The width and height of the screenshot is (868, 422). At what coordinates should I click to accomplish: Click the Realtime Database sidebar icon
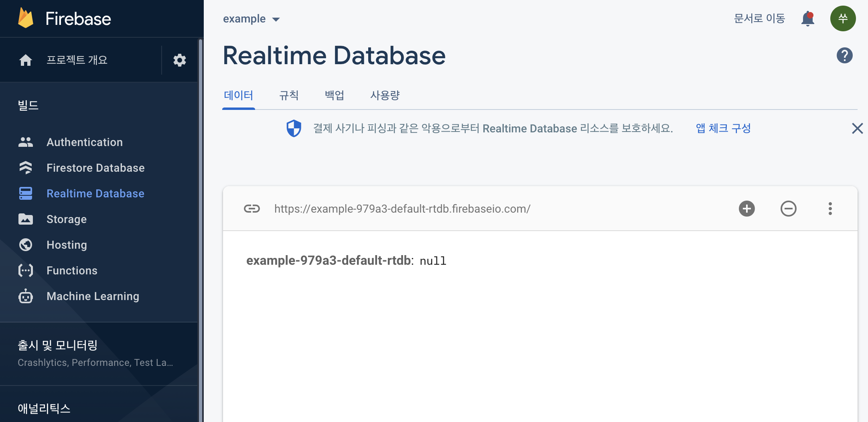pyautogui.click(x=26, y=193)
